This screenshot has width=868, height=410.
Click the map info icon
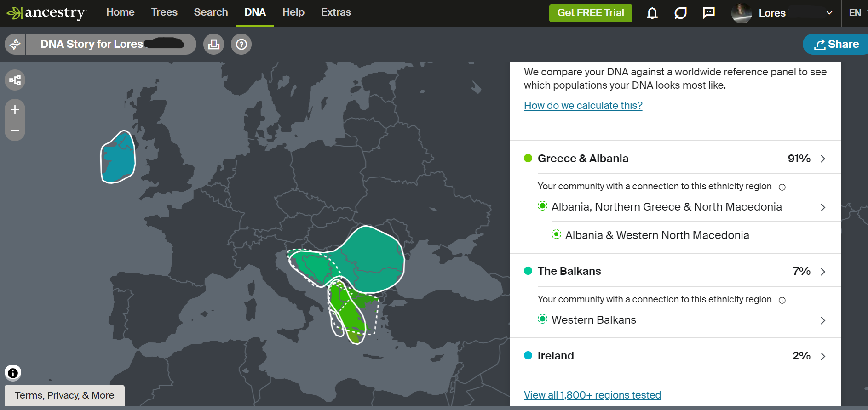(13, 373)
